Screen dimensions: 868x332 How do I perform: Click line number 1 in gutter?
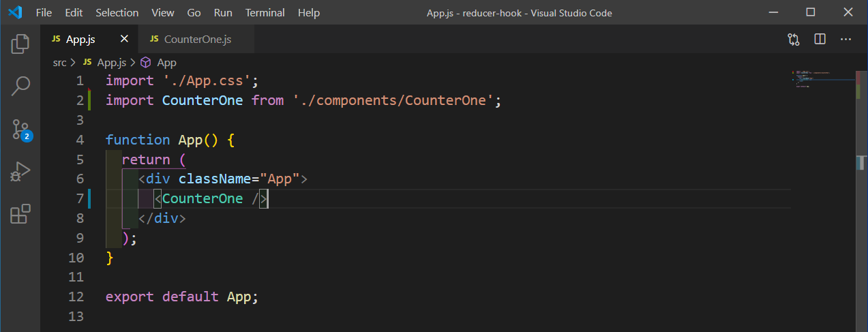(80, 81)
